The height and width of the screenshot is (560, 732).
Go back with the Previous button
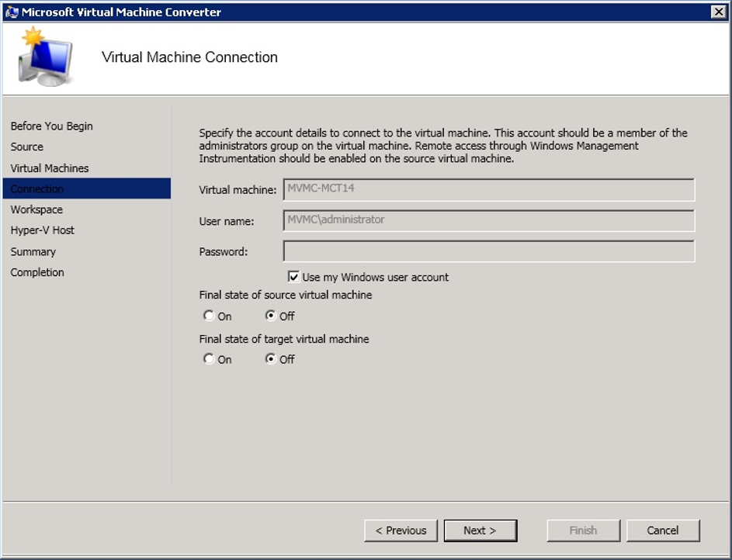[x=401, y=531]
